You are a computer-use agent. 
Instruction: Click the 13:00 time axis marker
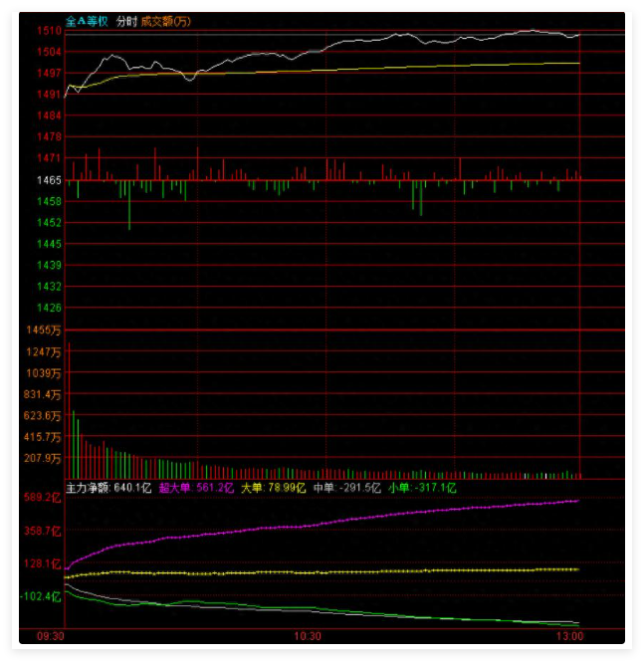tap(568, 636)
